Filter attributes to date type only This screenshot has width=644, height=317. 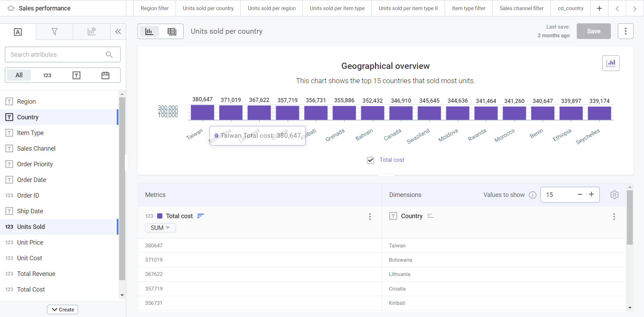coord(105,75)
